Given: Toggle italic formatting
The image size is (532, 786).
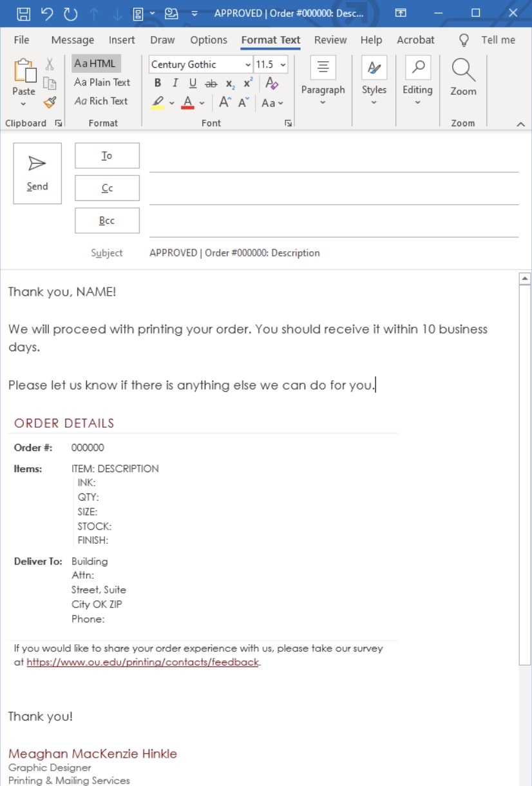Looking at the screenshot, I should tap(175, 83).
